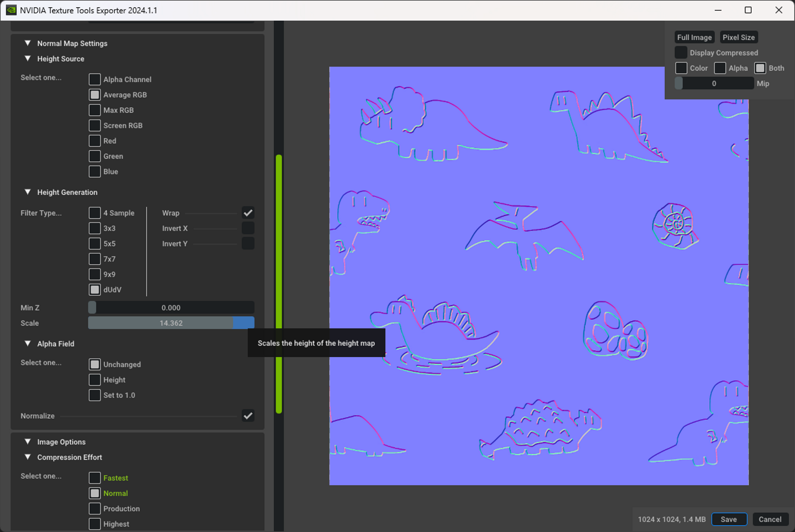Toggle Display Compressed checkbox
The width and height of the screenshot is (795, 532).
681,52
